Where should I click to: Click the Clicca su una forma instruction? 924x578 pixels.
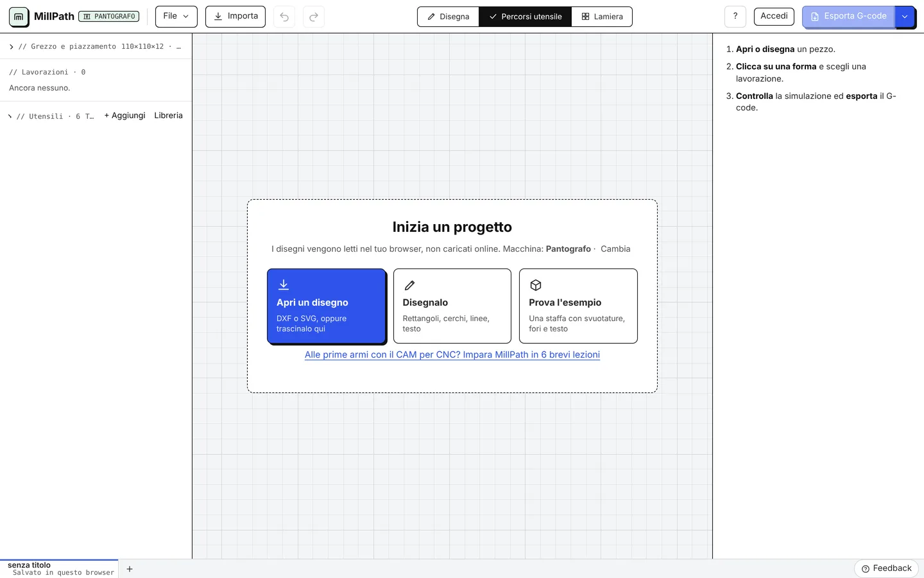[x=801, y=73]
